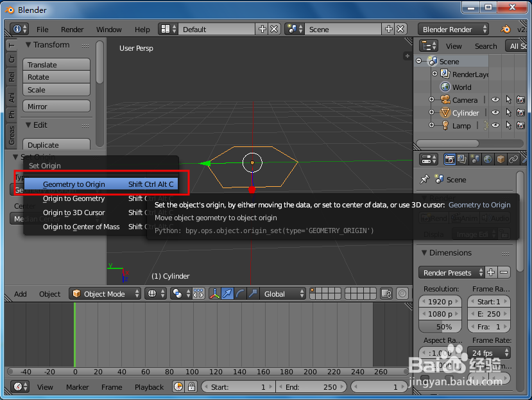Image resolution: width=532 pixels, height=400 pixels.
Task: Choose Origin to 3D Cursor entry
Action: pyautogui.click(x=101, y=213)
